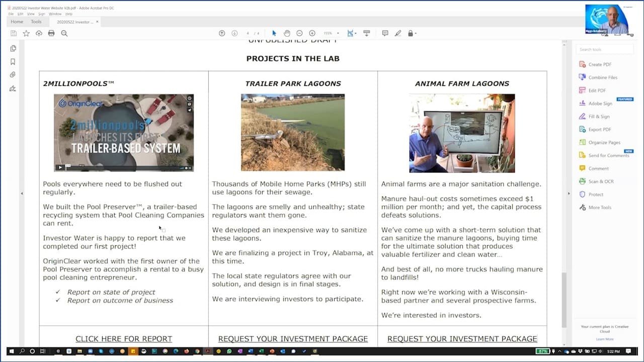Activate the selection arrow tool
Image resolution: width=644 pixels, height=362 pixels.
[274, 33]
